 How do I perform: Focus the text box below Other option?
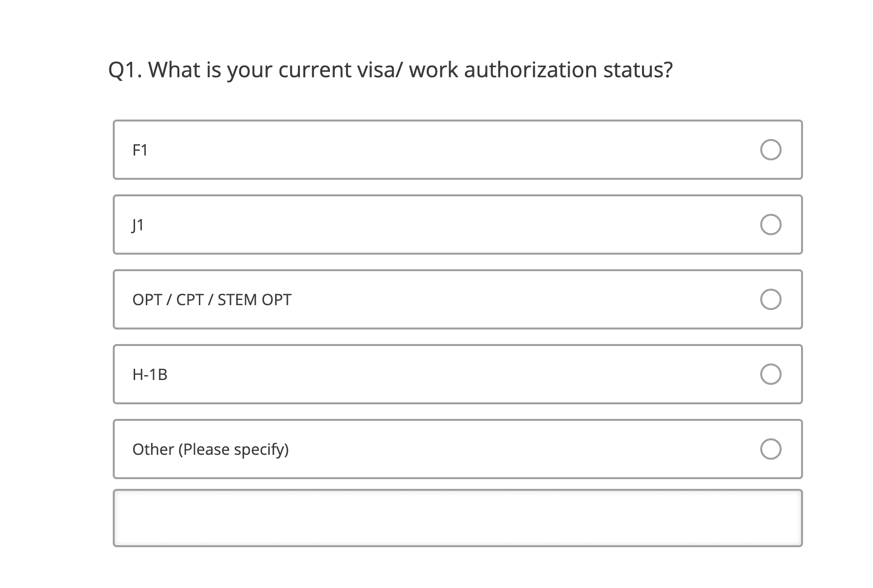(x=457, y=518)
